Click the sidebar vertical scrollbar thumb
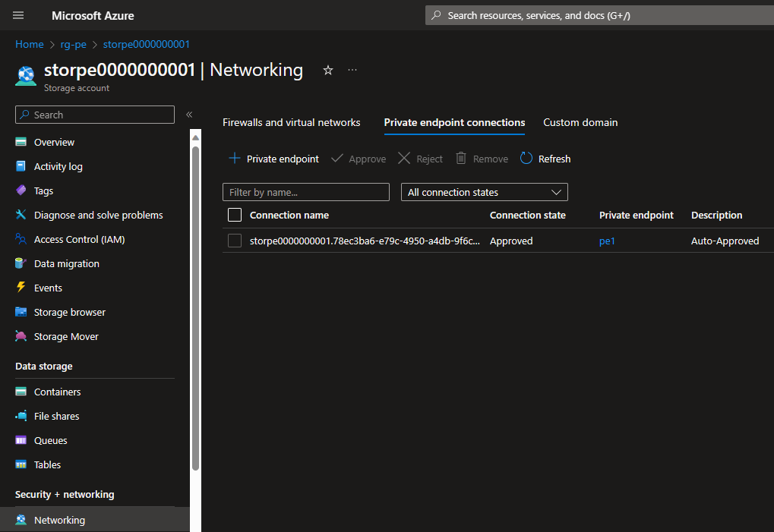Image resolution: width=774 pixels, height=532 pixels. point(195,308)
